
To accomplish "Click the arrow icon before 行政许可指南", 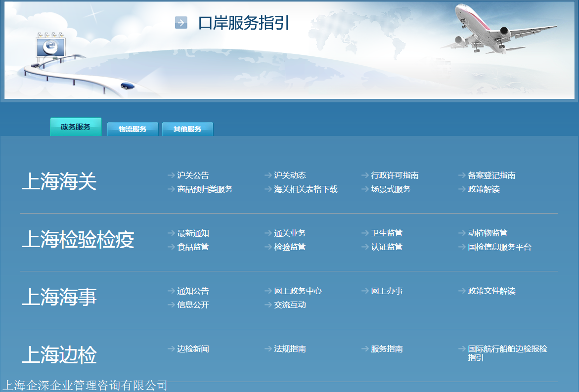I will pos(365,175).
